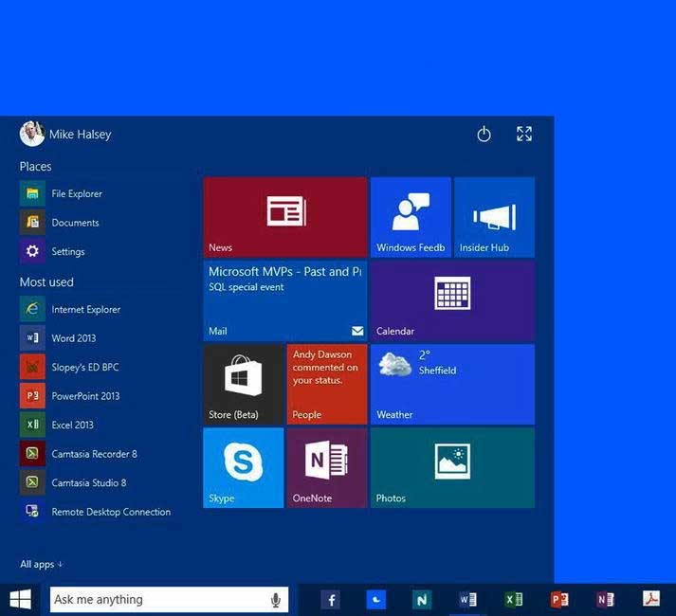
Task: Open File Explorer from Places
Action: (x=76, y=193)
